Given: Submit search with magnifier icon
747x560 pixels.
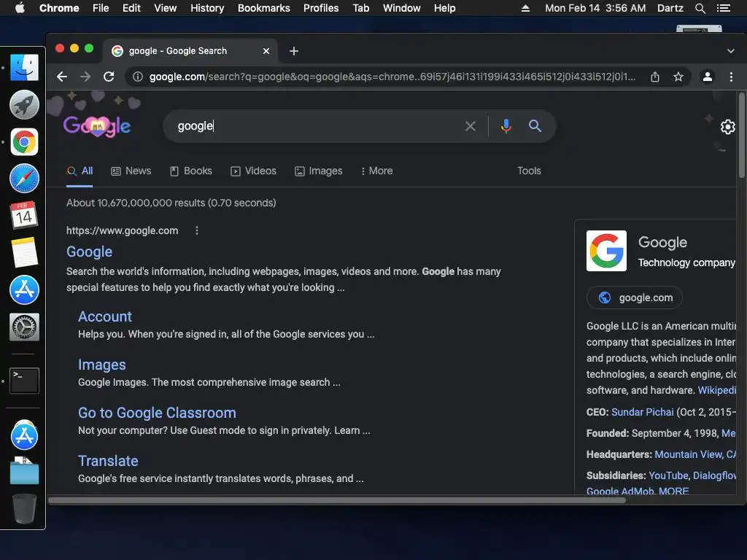Looking at the screenshot, I should point(535,126).
